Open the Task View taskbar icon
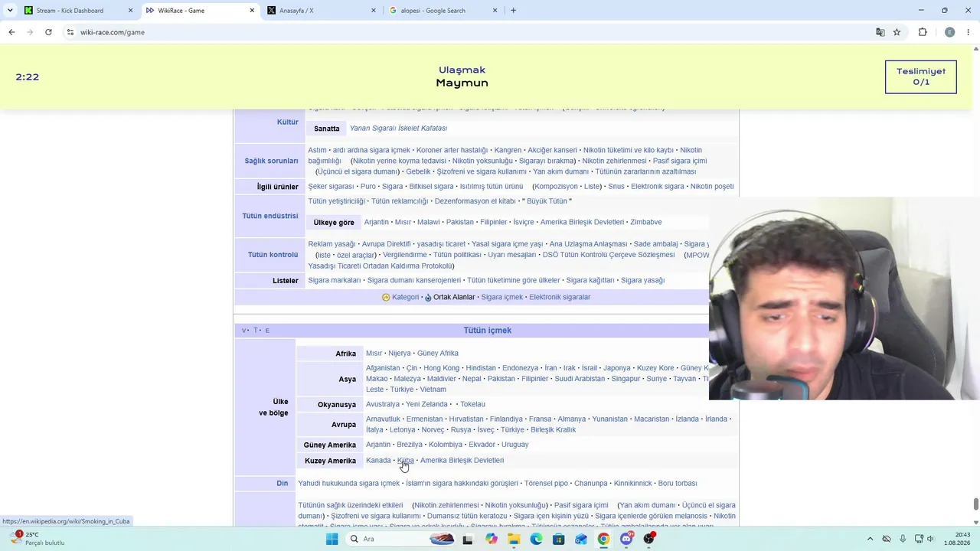The width and height of the screenshot is (980, 551). pyautogui.click(x=468, y=539)
